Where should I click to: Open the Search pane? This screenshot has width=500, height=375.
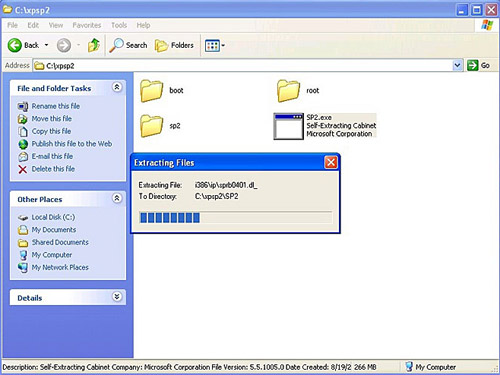tap(128, 45)
